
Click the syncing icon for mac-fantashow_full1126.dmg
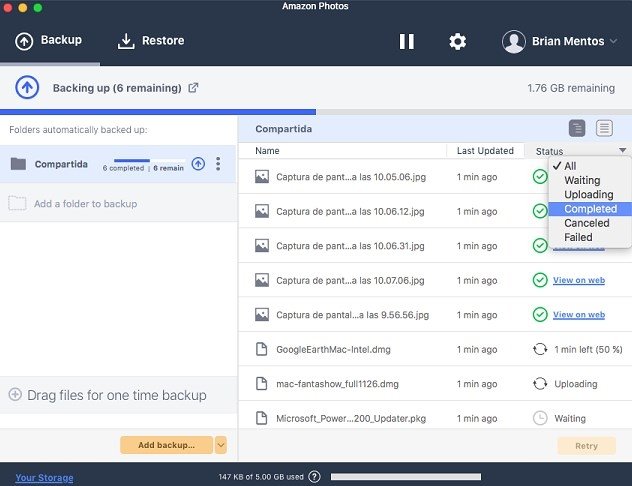540,383
